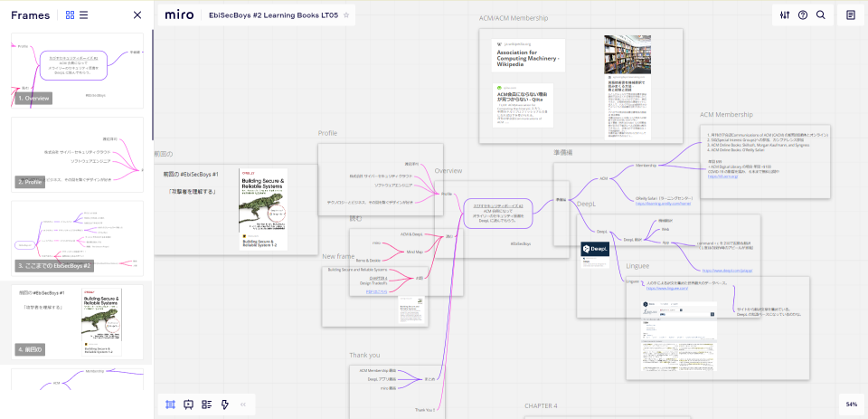Image resolution: width=868 pixels, height=419 pixels.
Task: Select frame thumbnail 4. 前回の
Action: click(x=78, y=322)
